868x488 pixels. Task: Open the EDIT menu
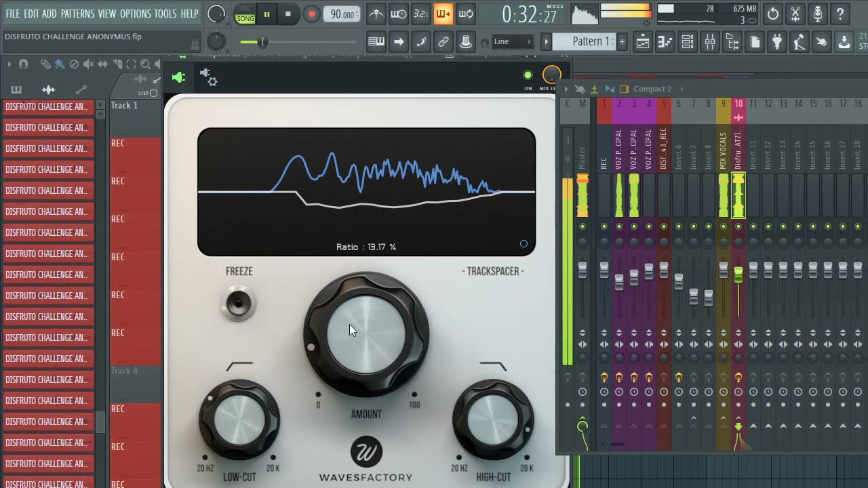point(31,14)
